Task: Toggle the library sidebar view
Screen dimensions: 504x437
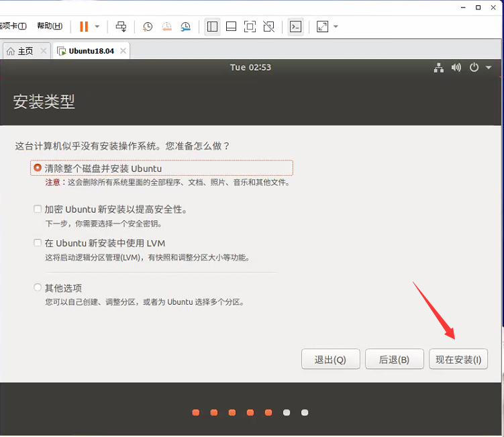Action: pyautogui.click(x=212, y=26)
